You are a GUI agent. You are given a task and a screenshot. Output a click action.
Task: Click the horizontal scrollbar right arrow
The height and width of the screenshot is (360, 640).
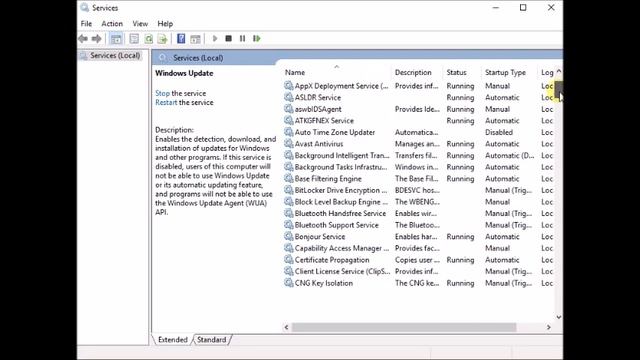(x=549, y=327)
